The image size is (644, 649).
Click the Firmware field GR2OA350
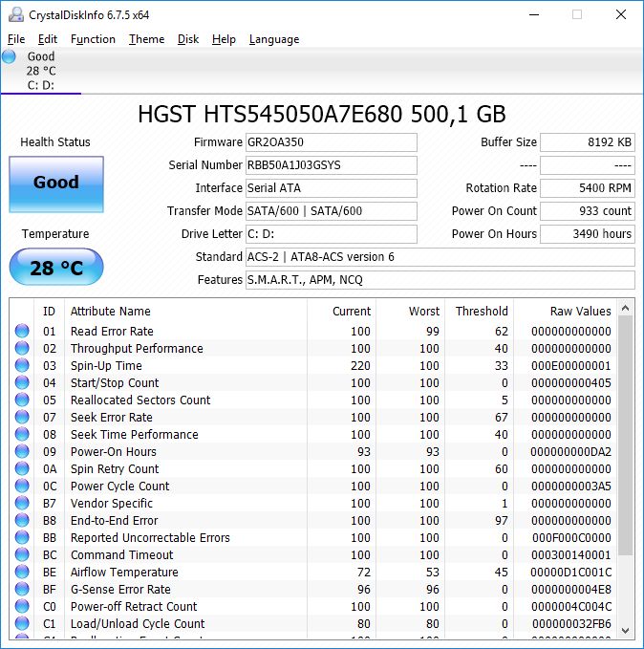[332, 142]
